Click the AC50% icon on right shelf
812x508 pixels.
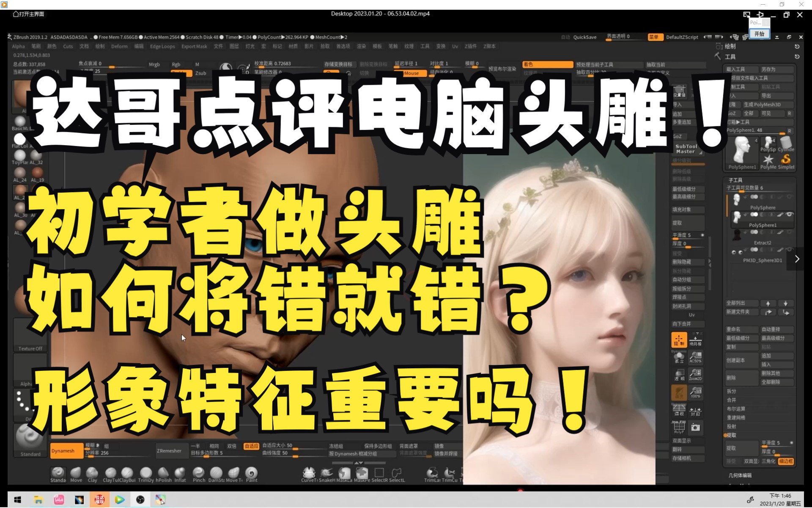[x=696, y=357]
